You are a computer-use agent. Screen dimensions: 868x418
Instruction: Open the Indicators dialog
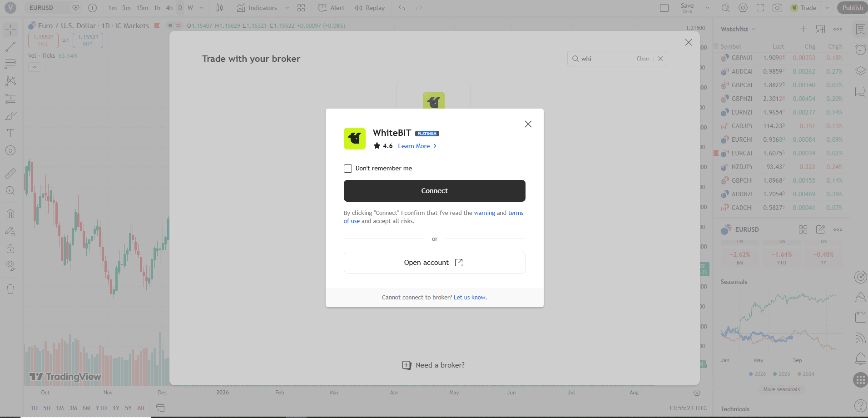click(257, 8)
